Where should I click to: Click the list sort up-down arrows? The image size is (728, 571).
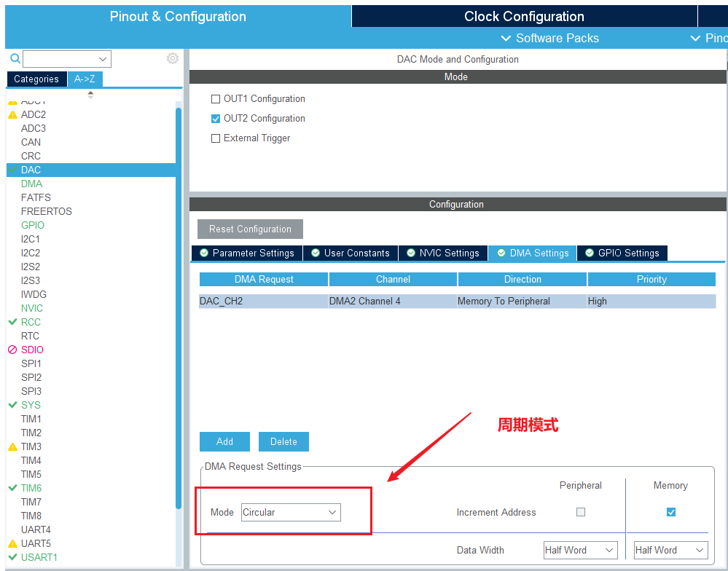click(90, 95)
